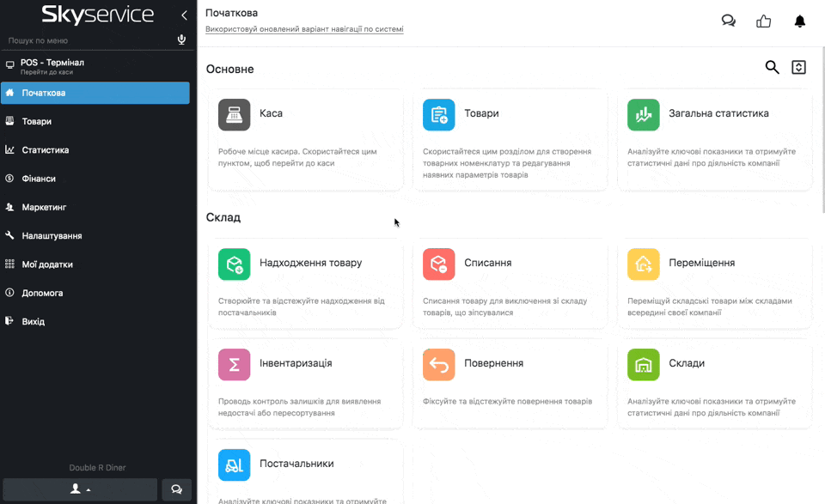Open the user profile dropdown

coord(81,489)
